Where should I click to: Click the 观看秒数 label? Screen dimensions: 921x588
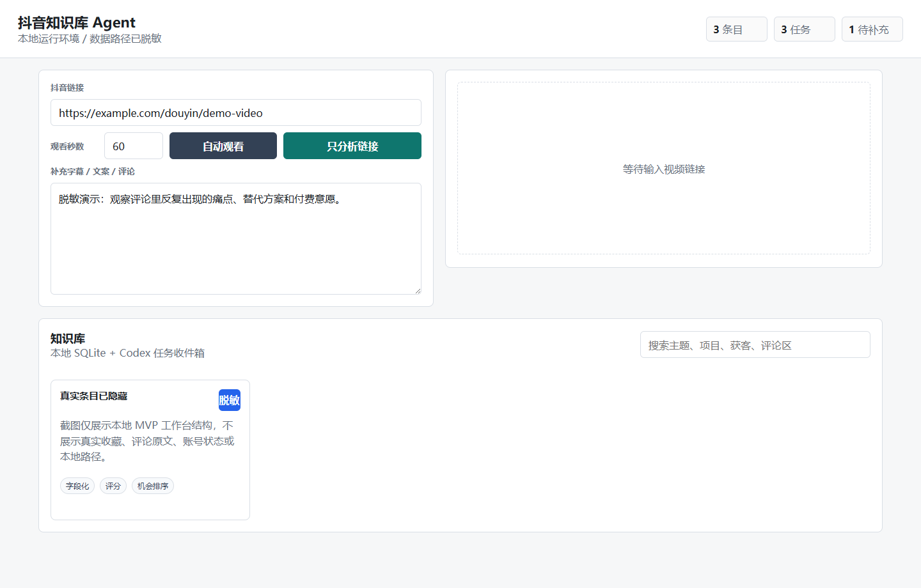coord(67,146)
